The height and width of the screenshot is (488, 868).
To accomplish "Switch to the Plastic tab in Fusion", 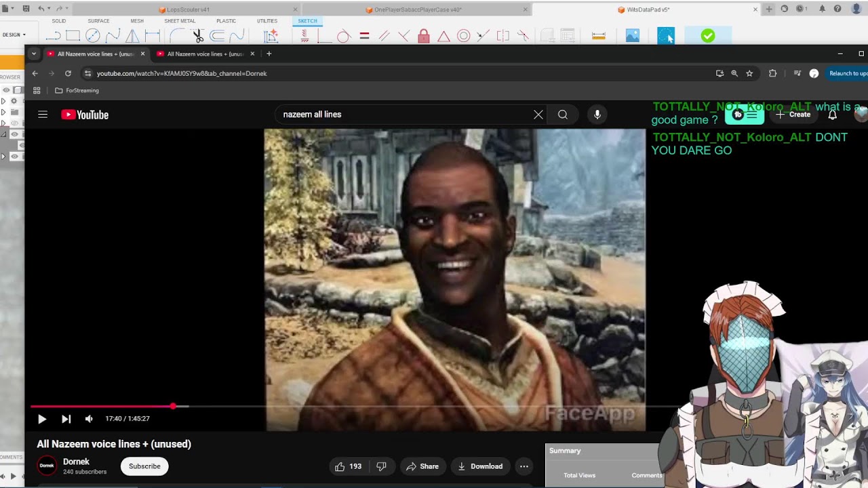I will point(226,21).
